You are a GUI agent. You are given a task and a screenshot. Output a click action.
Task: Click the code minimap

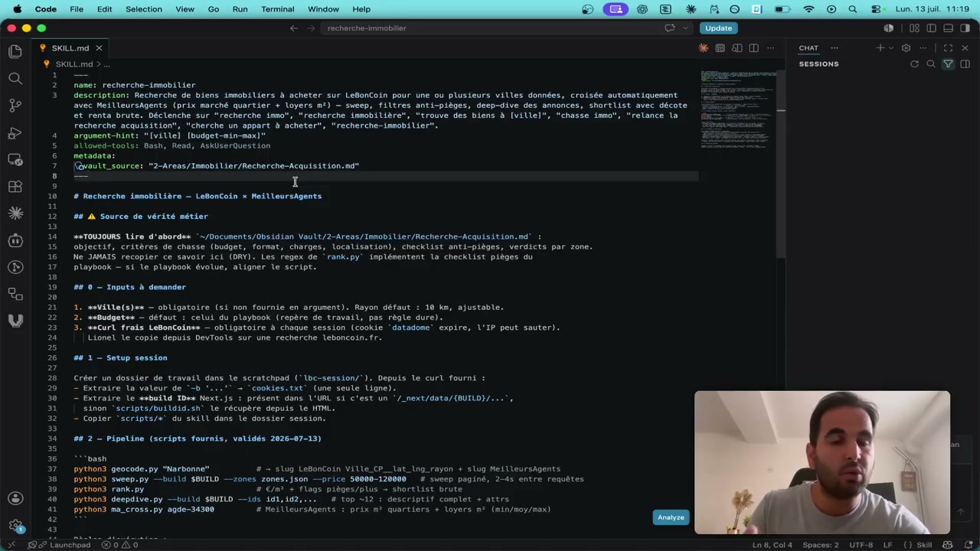pos(738,109)
